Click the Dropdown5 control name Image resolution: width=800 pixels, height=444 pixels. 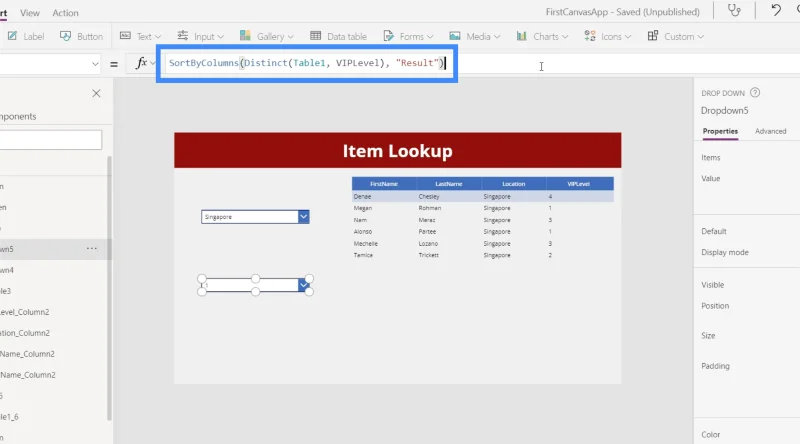(724, 111)
